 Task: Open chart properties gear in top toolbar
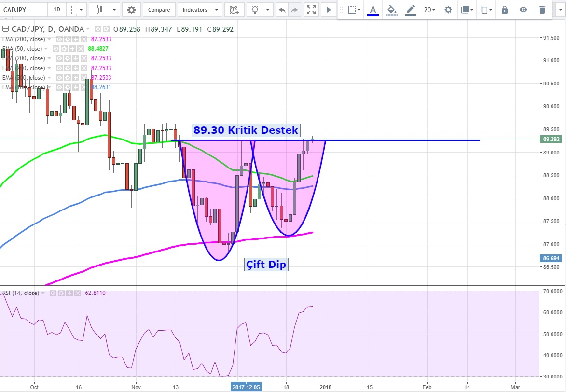131,10
